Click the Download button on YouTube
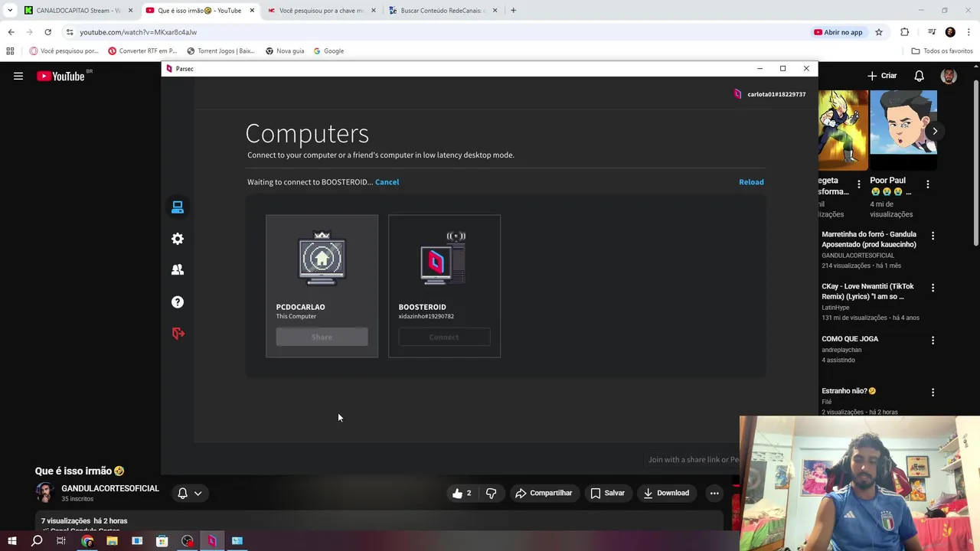980x551 pixels. pos(666,494)
